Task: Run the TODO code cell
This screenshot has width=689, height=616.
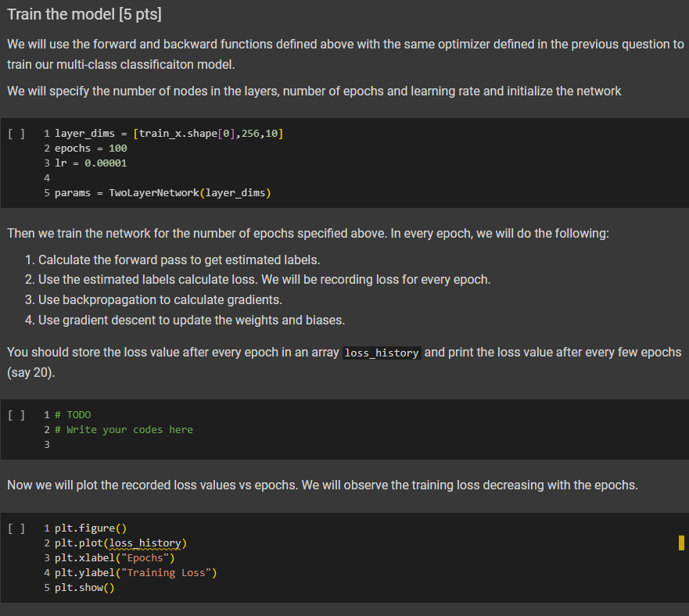Action: pos(16,415)
